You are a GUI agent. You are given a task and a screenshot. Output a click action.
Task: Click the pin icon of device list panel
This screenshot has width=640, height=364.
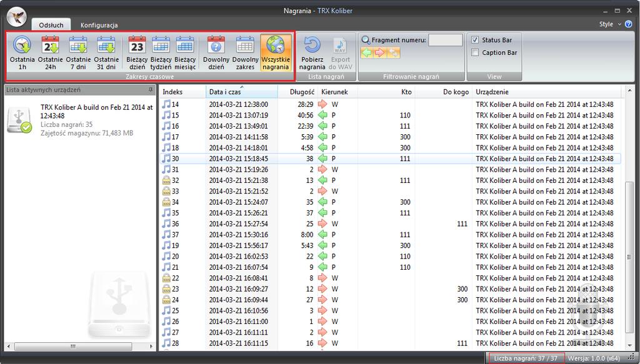click(151, 90)
